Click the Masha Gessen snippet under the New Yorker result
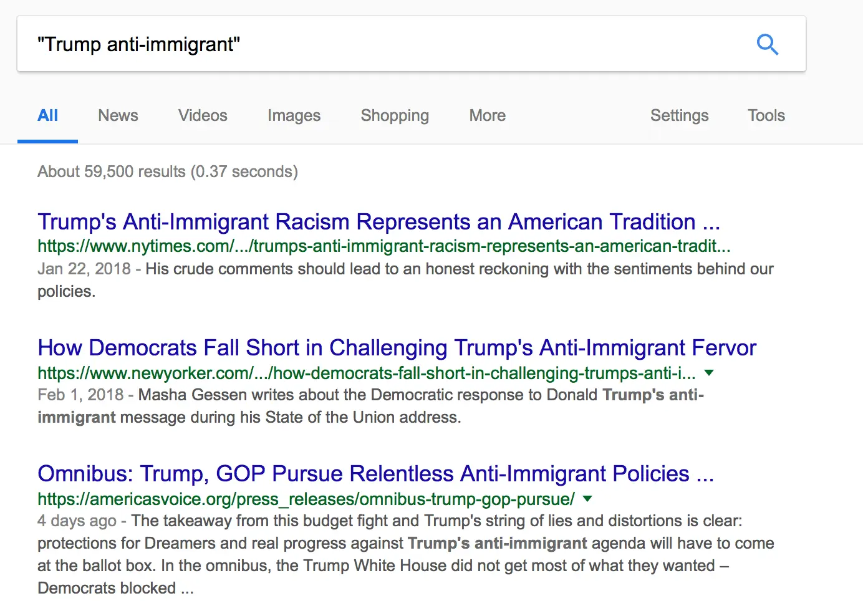 tap(370, 406)
